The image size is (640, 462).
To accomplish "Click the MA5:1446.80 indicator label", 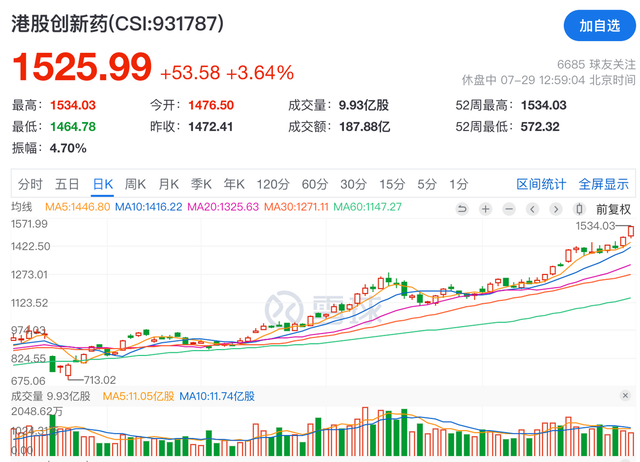I will (78, 207).
